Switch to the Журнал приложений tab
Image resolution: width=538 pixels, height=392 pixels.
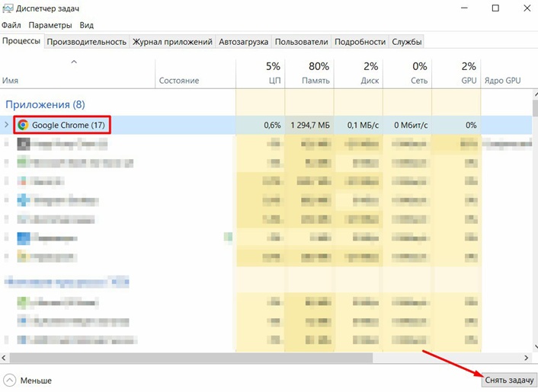tap(172, 42)
